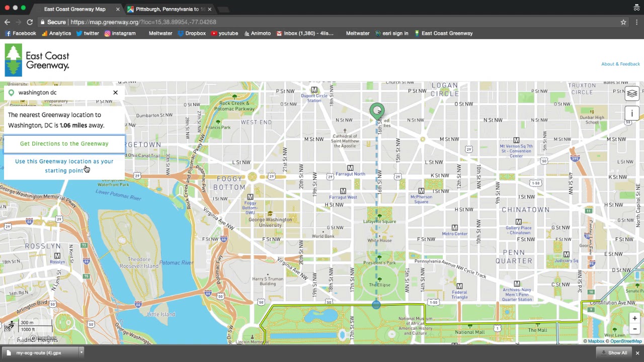
Task: Select the blue route endpoint on the Mall
Action: (x=376, y=305)
